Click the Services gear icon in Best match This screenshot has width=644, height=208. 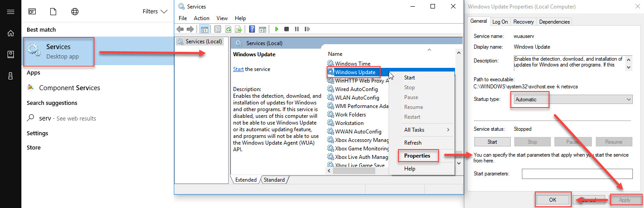click(x=34, y=51)
